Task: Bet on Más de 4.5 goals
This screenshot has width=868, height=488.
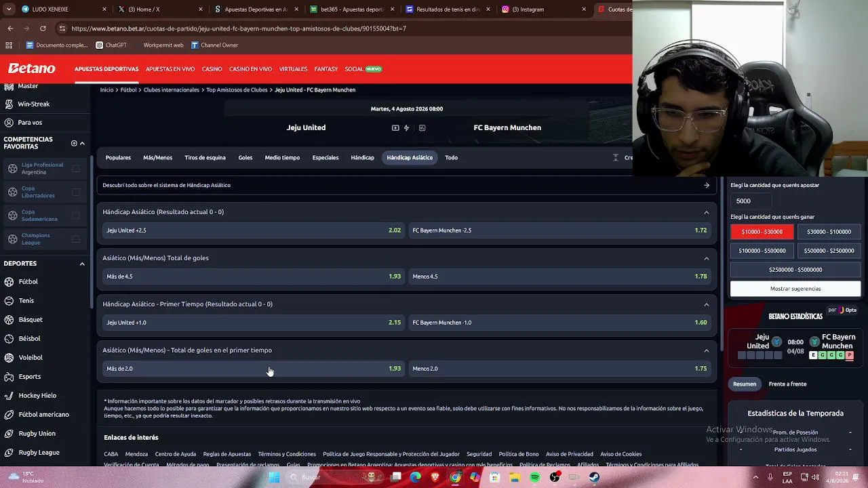Action: point(254,277)
